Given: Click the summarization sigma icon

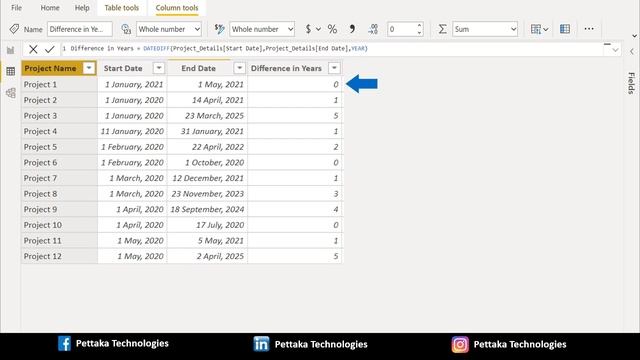Looking at the screenshot, I should 442,29.
